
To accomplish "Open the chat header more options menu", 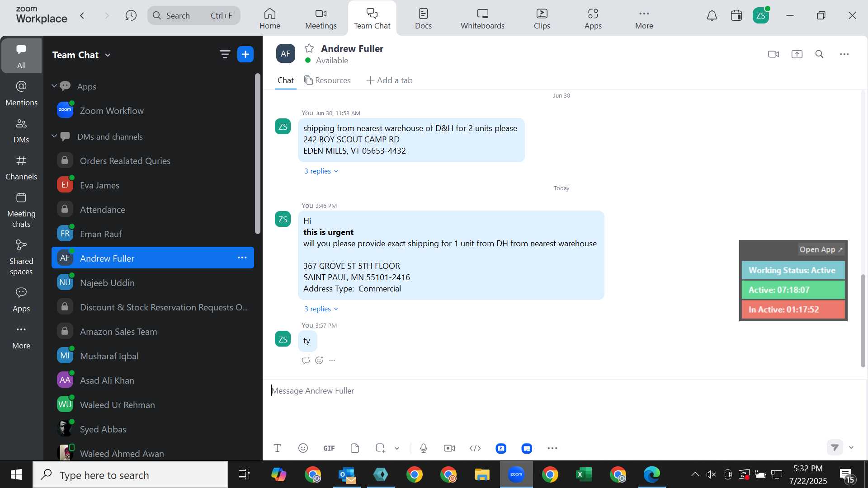I will pyautogui.click(x=844, y=54).
